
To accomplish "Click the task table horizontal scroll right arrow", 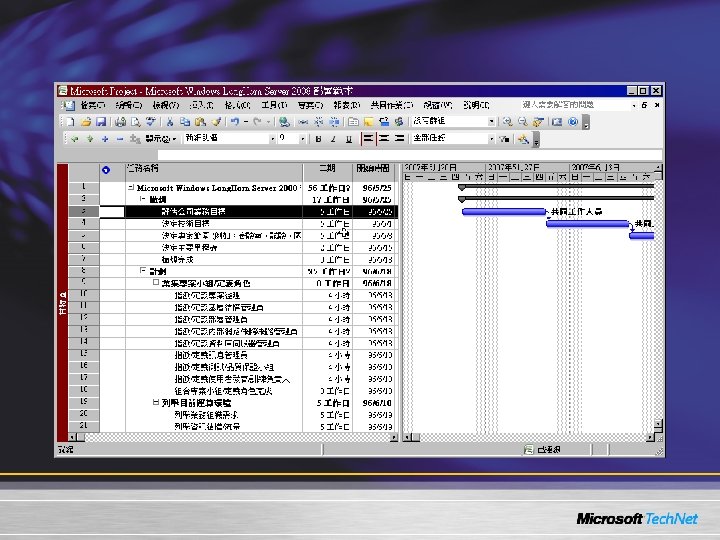I will click(394, 438).
